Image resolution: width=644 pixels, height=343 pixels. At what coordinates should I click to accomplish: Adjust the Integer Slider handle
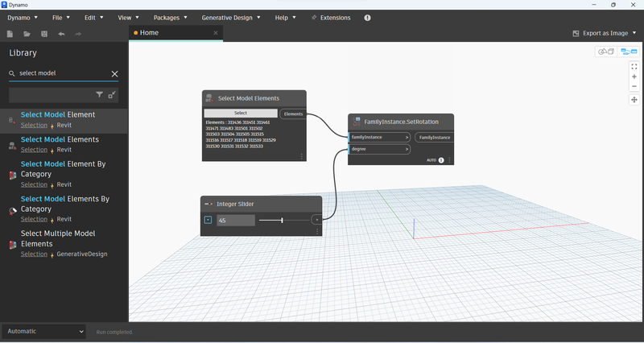tap(282, 220)
